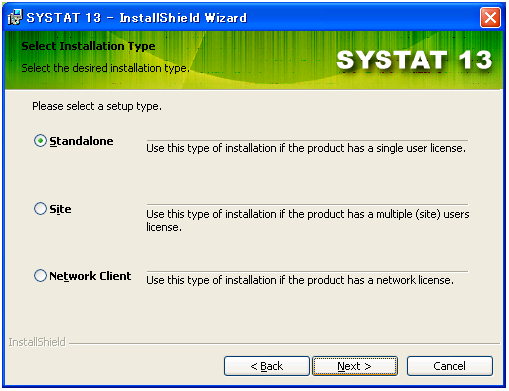Select the Standalone radio button
This screenshot has height=391, width=509.
pyautogui.click(x=40, y=141)
